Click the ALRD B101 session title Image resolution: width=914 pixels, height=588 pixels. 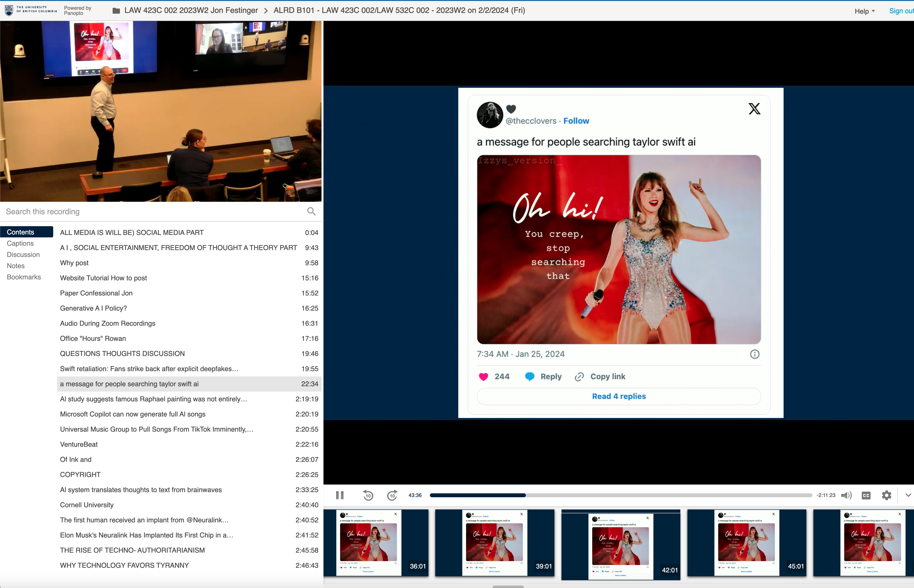pos(399,10)
